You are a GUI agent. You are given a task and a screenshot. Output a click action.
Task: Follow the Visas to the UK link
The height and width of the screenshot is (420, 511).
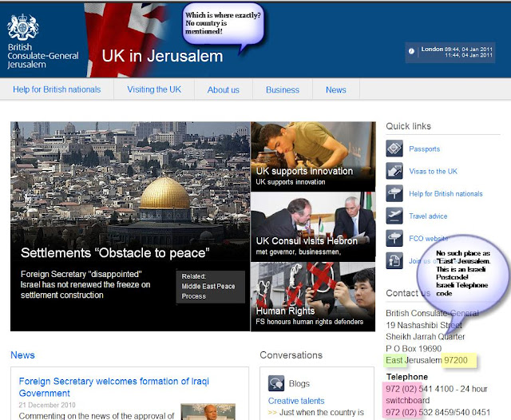(433, 172)
